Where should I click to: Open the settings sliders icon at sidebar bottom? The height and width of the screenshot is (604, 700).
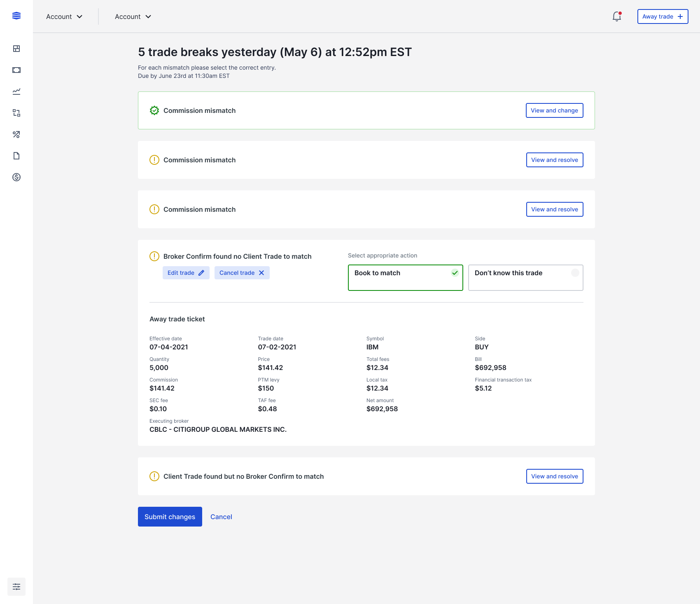click(x=16, y=586)
